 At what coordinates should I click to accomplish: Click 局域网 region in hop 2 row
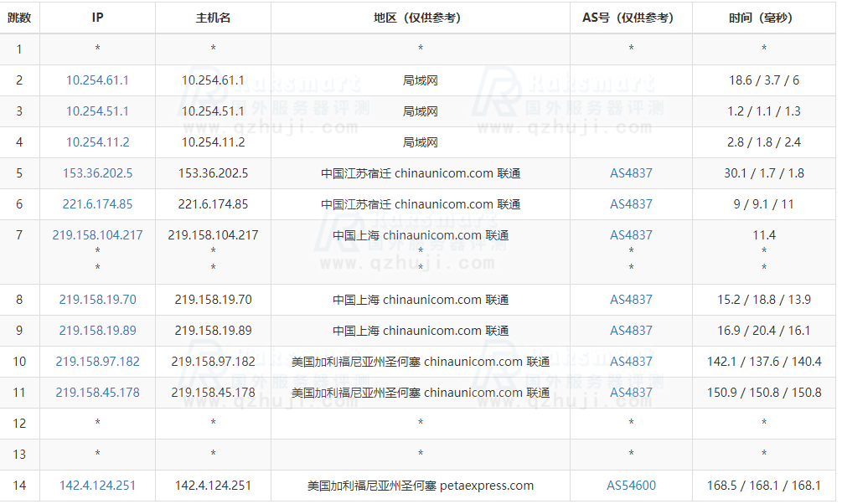coord(420,80)
